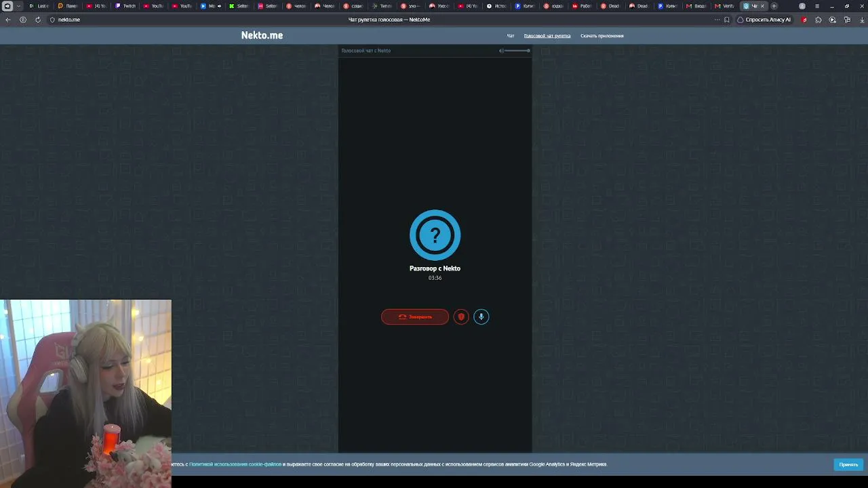The image size is (868, 488).
Task: Open the profile avatar icon in the title bar
Action: [x=802, y=6]
